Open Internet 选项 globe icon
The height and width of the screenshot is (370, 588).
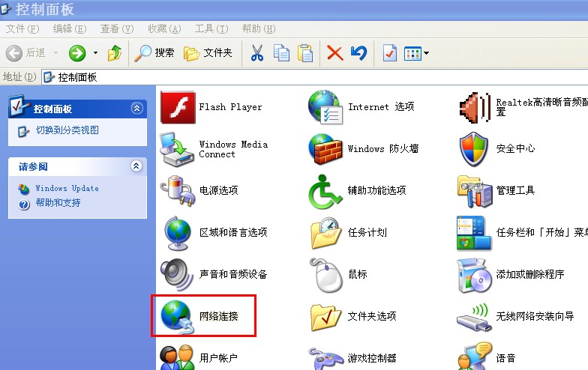pos(325,107)
